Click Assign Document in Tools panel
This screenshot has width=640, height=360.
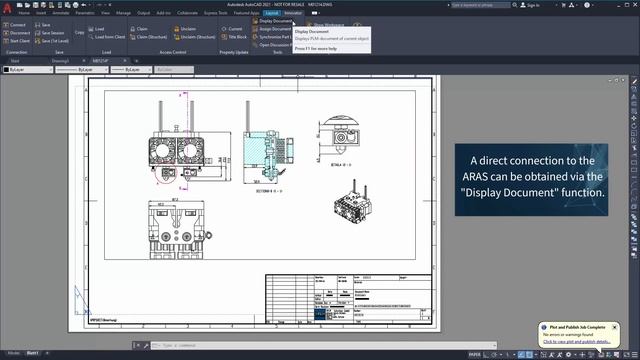[x=272, y=29]
